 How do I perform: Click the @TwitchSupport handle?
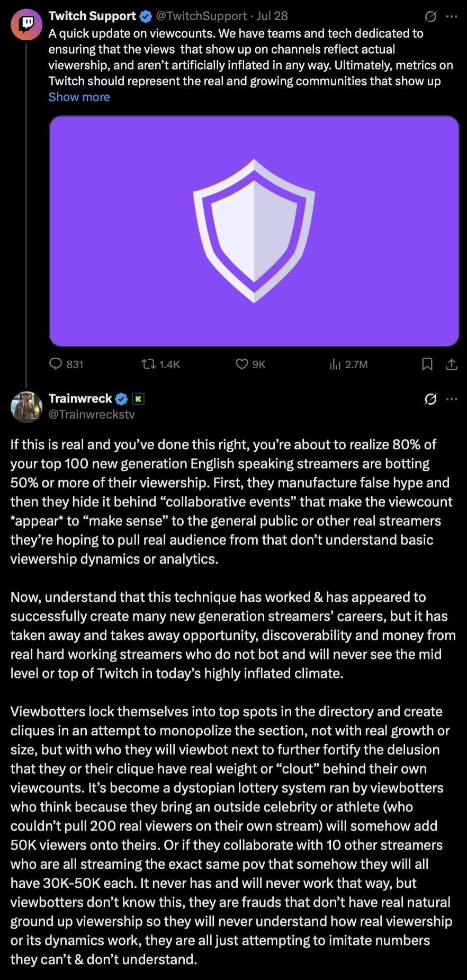(201, 16)
